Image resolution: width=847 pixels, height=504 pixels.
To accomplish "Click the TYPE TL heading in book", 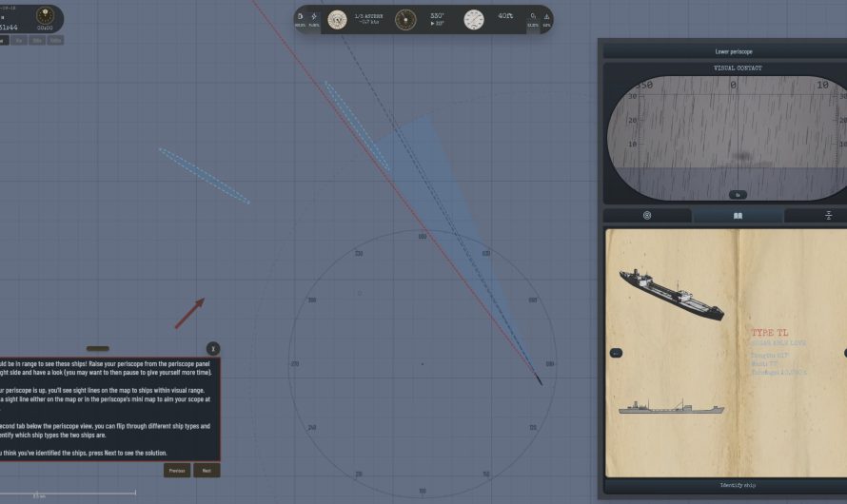I will pos(769,333).
